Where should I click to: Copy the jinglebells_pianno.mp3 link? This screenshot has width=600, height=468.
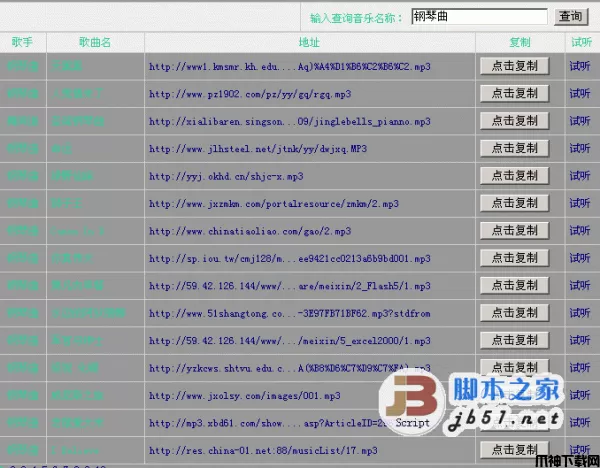pos(515,121)
